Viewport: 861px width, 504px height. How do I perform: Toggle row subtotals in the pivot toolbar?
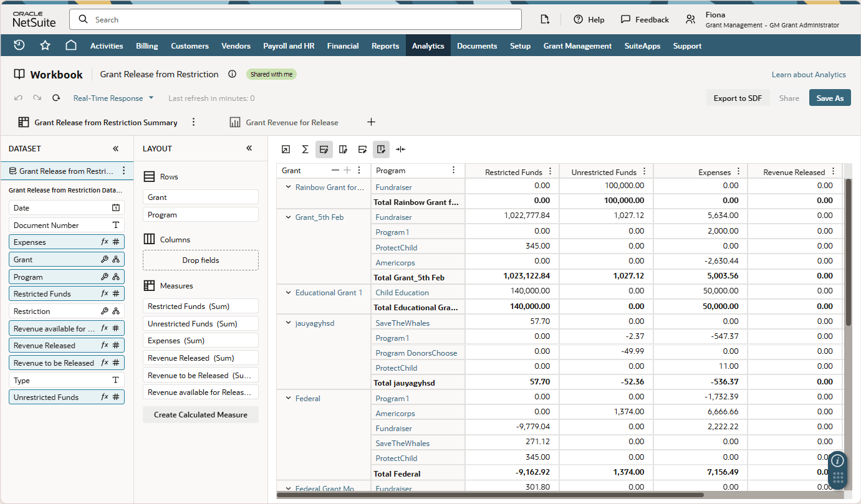tap(324, 150)
